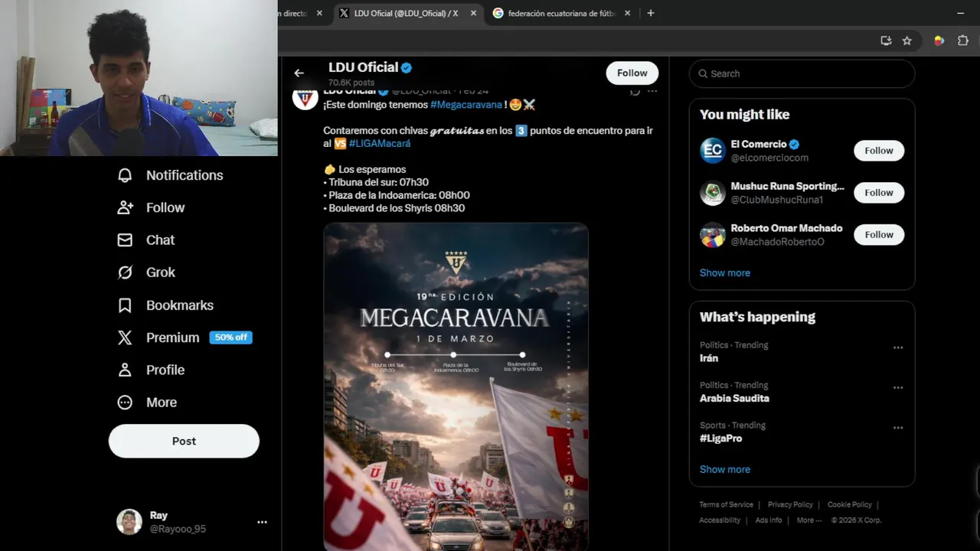Follow Mushuc Runa Sporting
The height and width of the screenshot is (551, 980).
[x=879, y=193]
